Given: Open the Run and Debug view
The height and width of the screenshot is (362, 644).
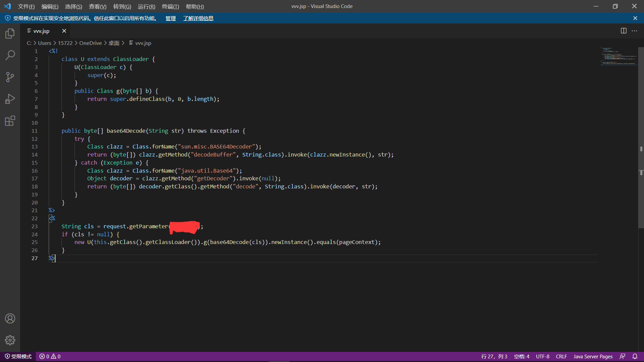Looking at the screenshot, I should coord(10,99).
